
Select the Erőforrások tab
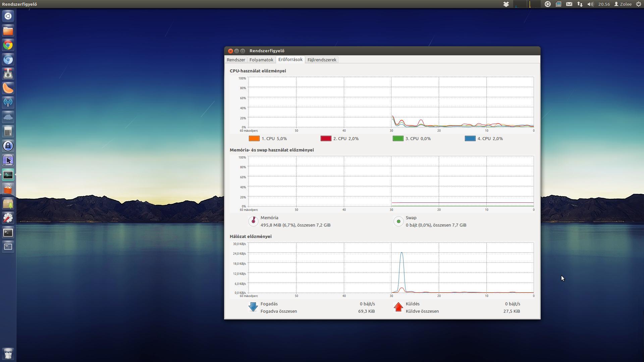click(290, 59)
